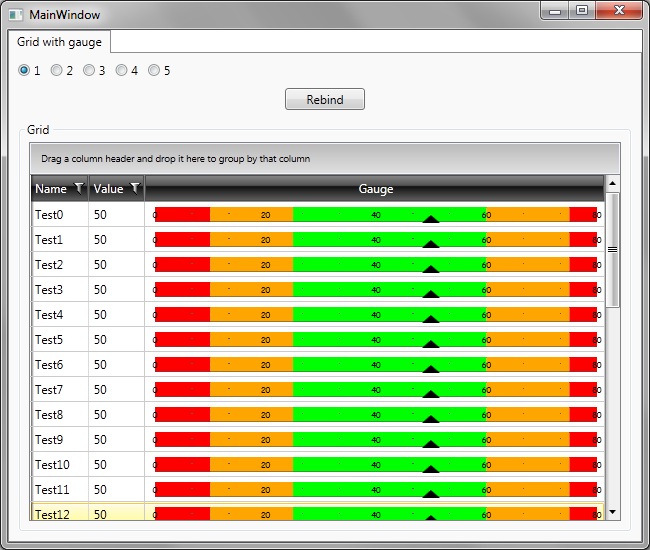
Task: Select the Test8 name cell
Action: [x=60, y=414]
